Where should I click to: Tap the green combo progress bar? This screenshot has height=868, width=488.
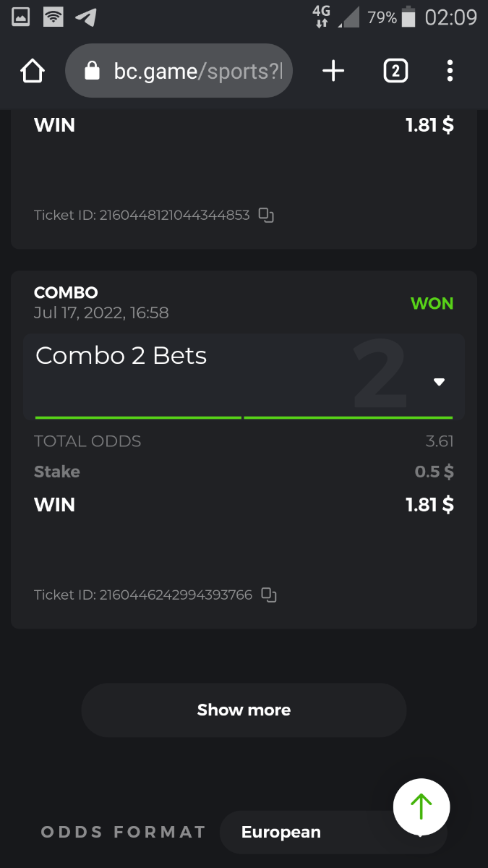[x=244, y=417]
